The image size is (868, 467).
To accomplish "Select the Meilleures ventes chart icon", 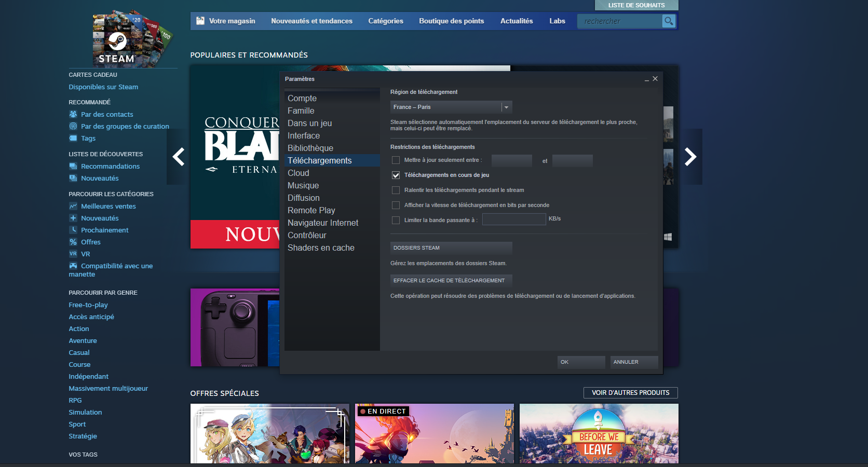I will point(73,206).
